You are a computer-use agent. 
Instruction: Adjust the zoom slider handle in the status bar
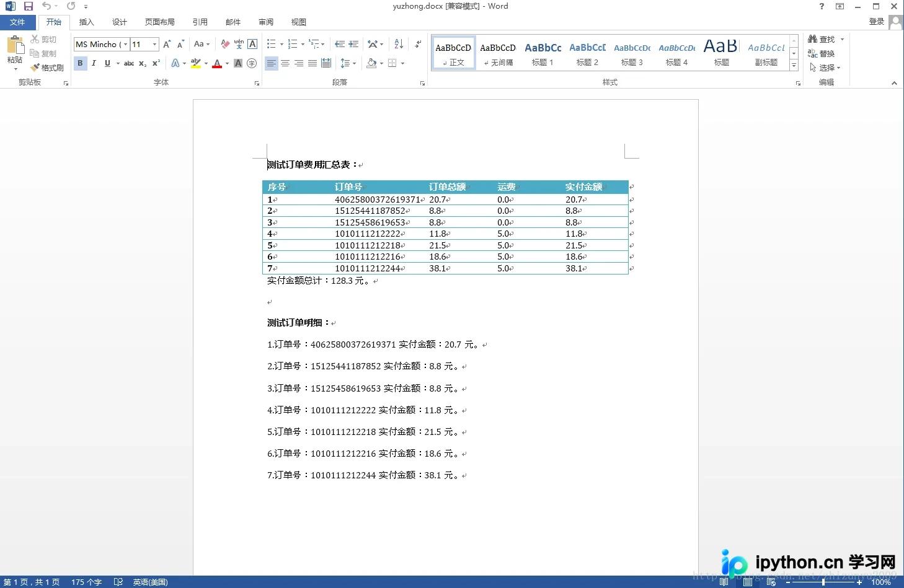823,582
